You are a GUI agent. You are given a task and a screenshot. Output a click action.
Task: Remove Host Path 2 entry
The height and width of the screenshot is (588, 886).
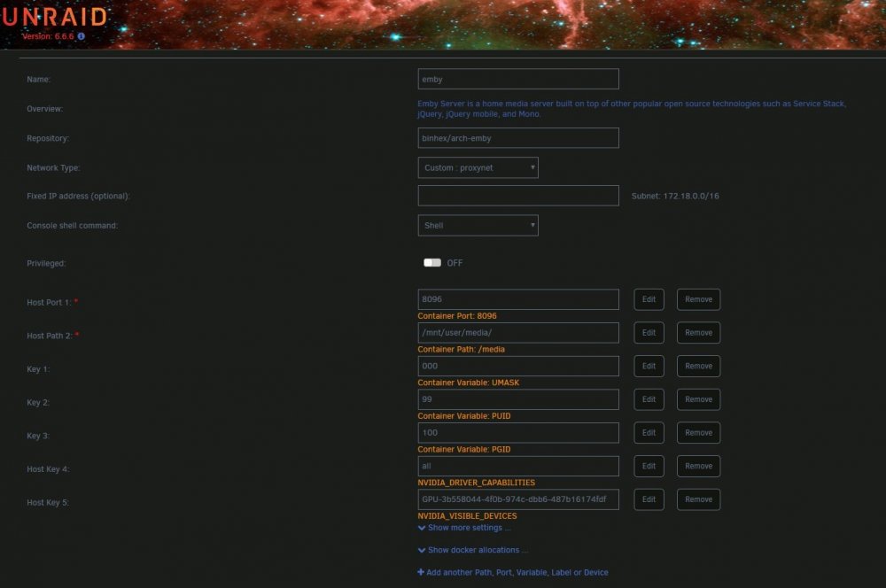click(698, 333)
